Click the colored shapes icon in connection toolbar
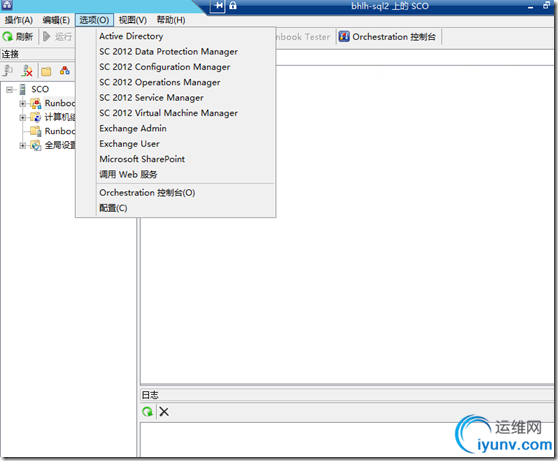 [65, 70]
